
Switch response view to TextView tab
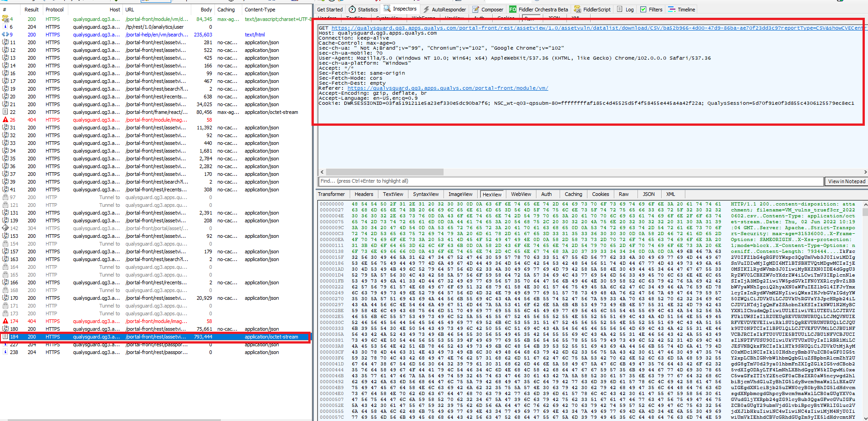pyautogui.click(x=393, y=194)
